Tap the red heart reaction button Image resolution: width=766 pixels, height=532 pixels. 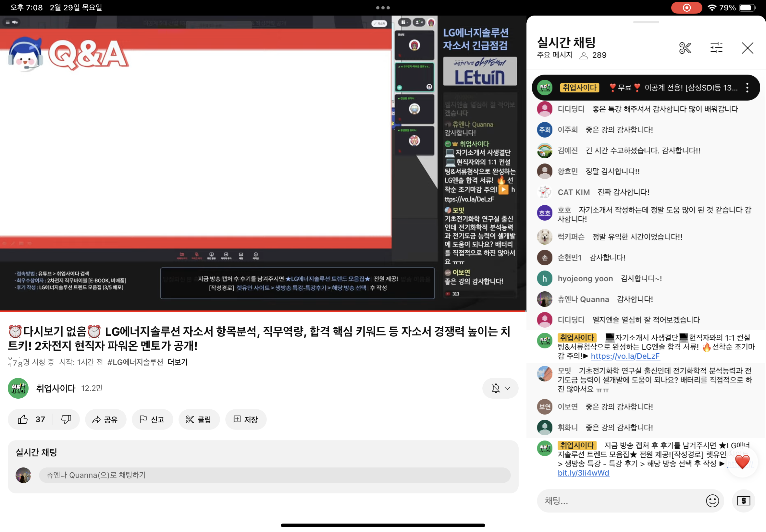pyautogui.click(x=742, y=462)
